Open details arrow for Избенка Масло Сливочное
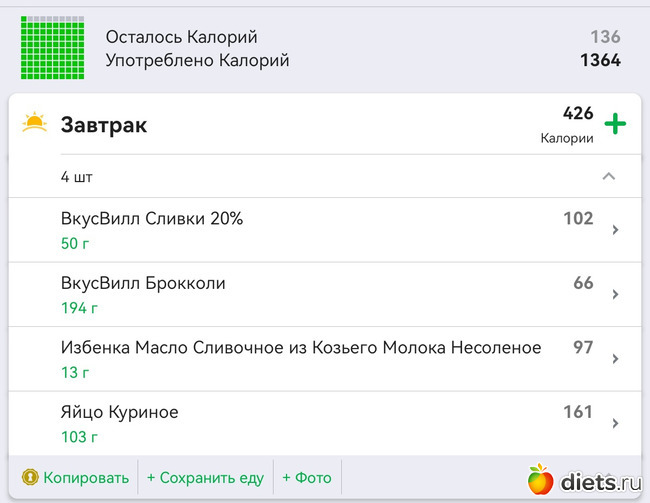 (615, 359)
